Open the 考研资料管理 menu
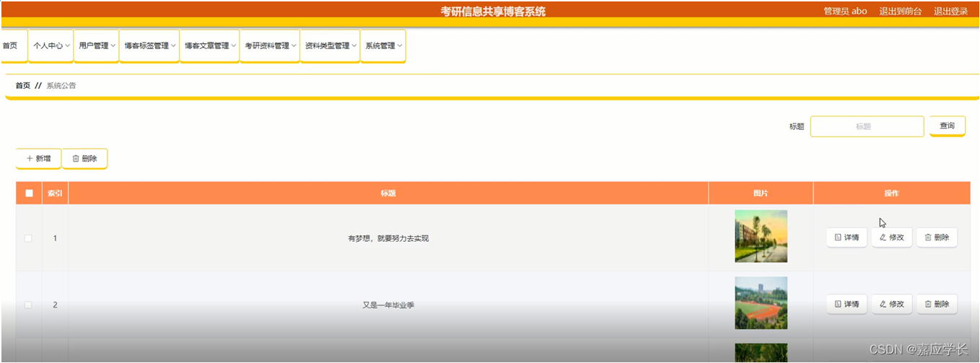 270,45
